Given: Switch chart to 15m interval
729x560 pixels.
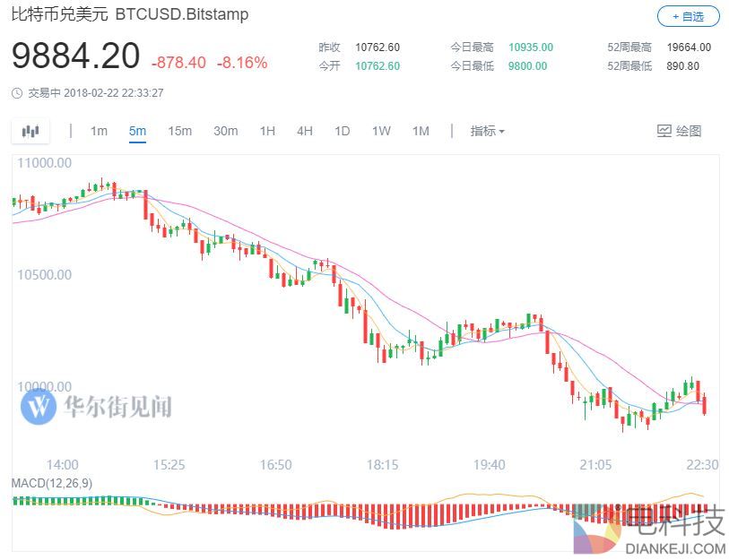Looking at the screenshot, I should click(x=179, y=132).
